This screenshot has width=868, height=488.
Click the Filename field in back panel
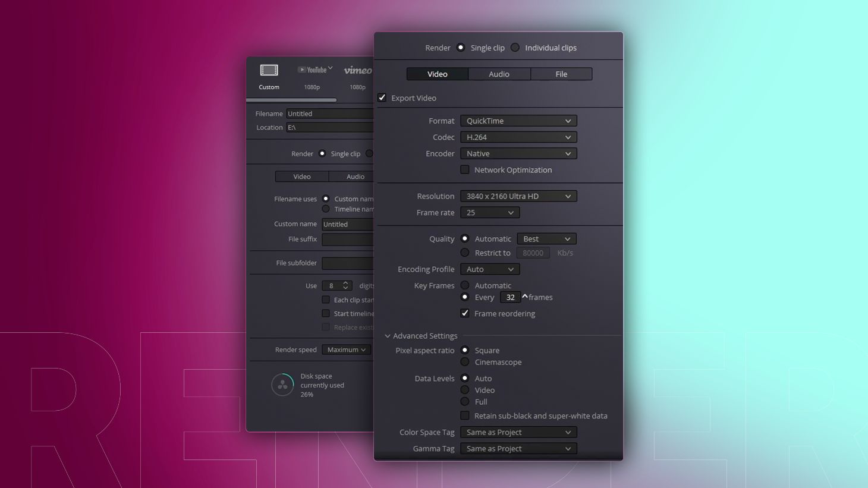330,114
